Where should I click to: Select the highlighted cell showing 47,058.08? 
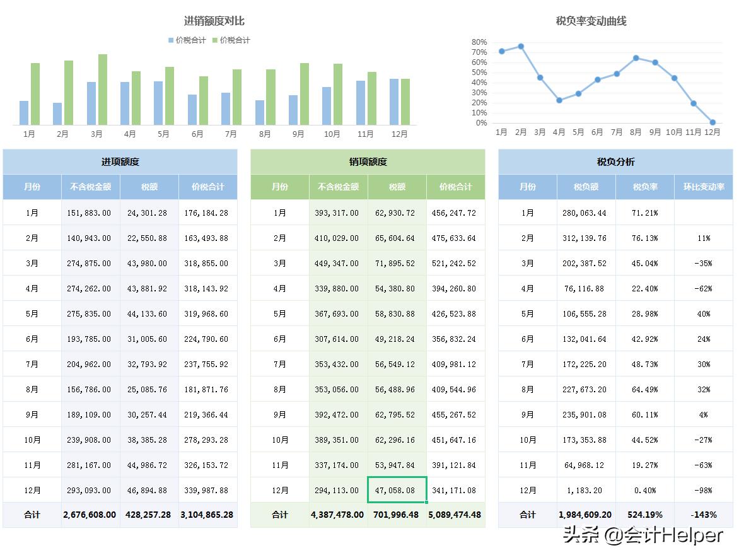[x=397, y=490]
